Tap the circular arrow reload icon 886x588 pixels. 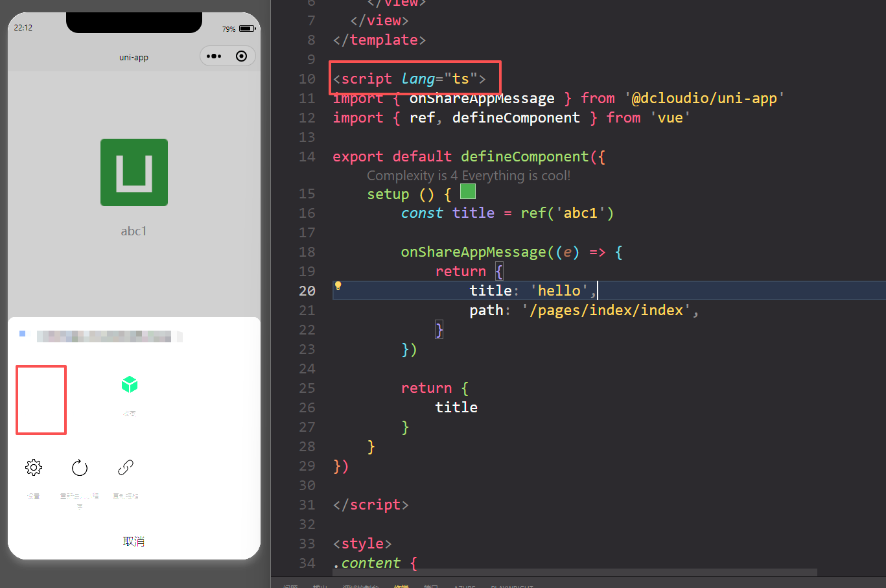coord(80,467)
